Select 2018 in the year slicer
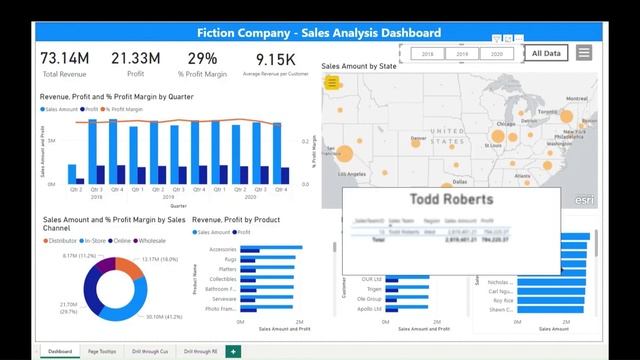The height and width of the screenshot is (360, 640). (x=427, y=54)
